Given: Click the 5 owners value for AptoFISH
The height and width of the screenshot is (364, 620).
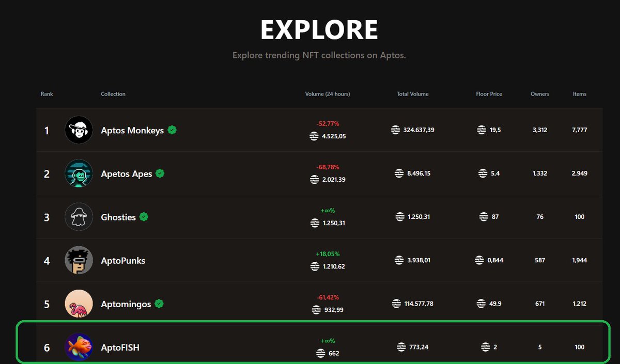Looking at the screenshot, I should (540, 347).
